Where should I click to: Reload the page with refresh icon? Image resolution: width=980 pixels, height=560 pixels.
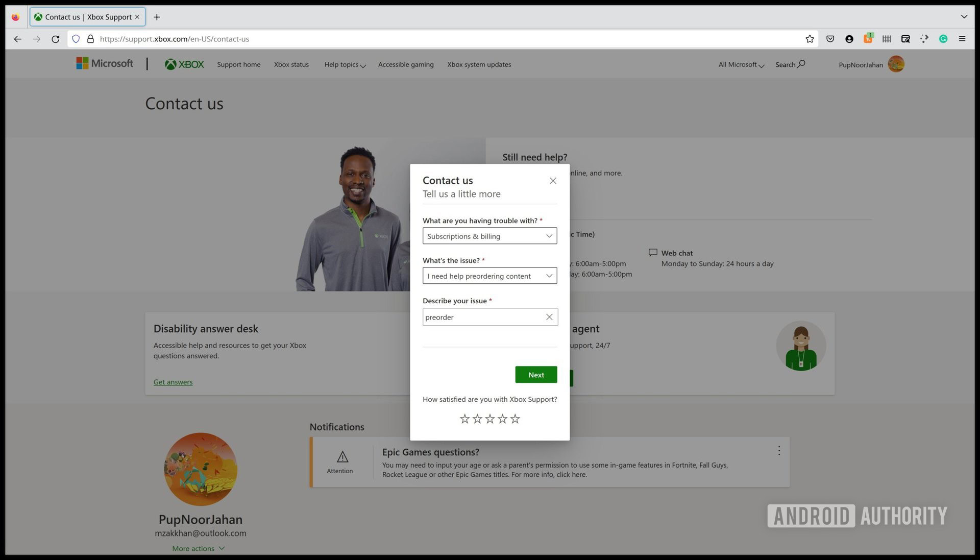pyautogui.click(x=56, y=39)
